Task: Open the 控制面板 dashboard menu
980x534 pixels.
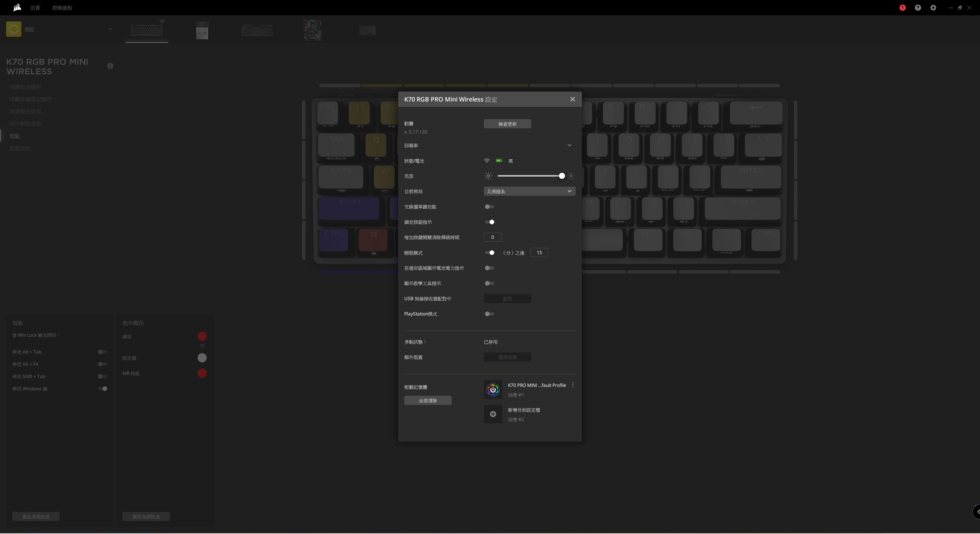Action: coord(62,8)
